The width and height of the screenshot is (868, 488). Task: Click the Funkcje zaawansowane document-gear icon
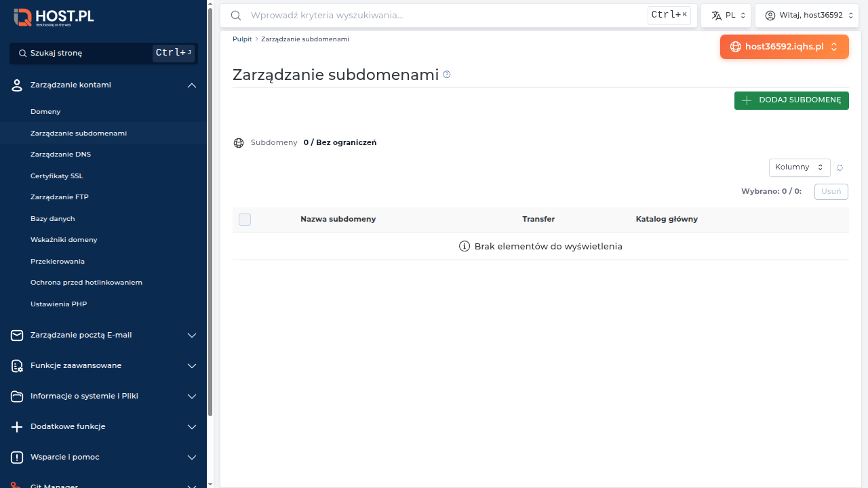18,366
